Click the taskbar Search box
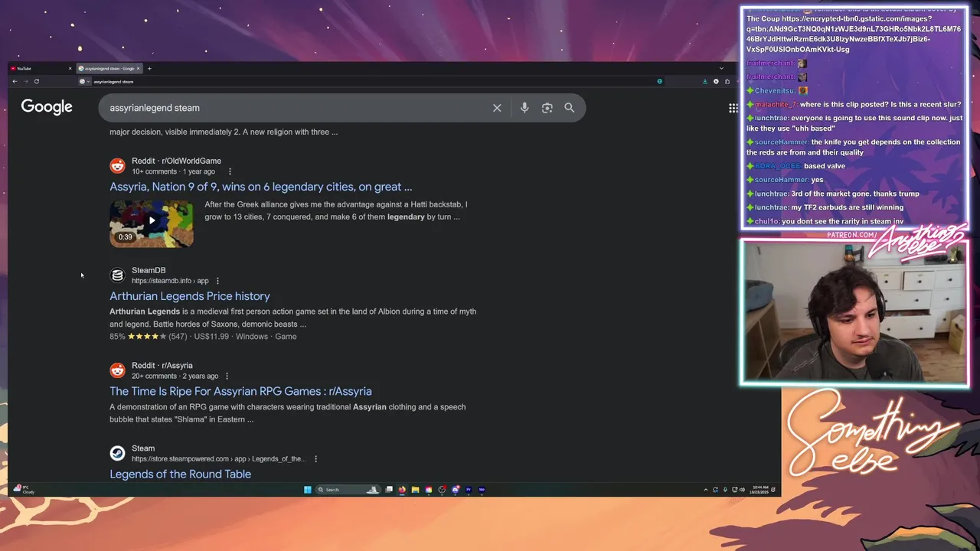Image resolution: width=980 pixels, height=551 pixels. [348, 490]
